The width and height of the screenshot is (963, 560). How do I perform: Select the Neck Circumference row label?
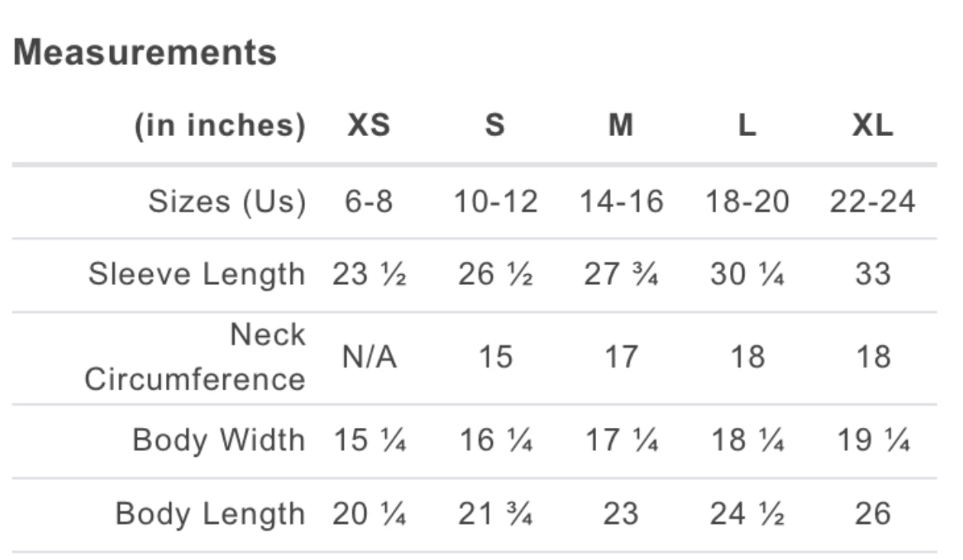coord(195,357)
